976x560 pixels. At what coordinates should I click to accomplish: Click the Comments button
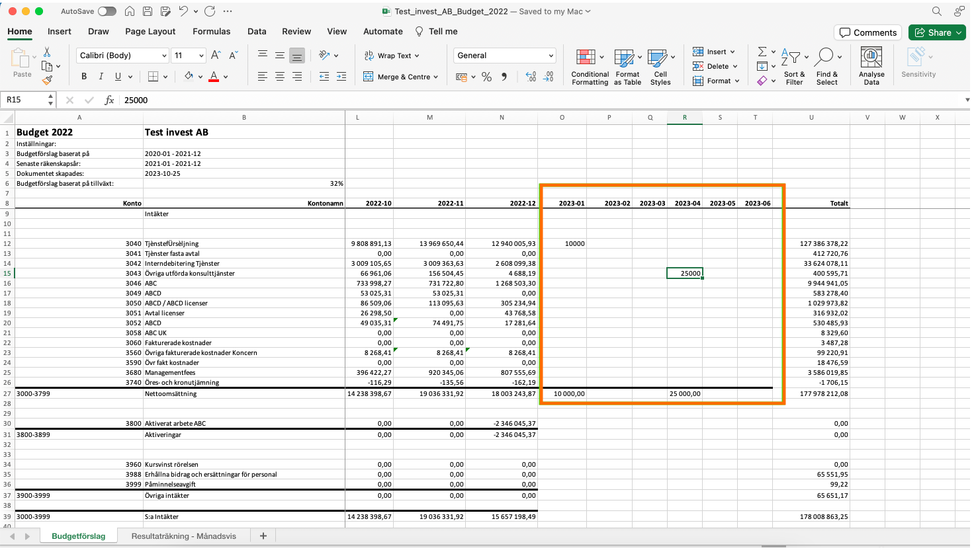tap(868, 32)
